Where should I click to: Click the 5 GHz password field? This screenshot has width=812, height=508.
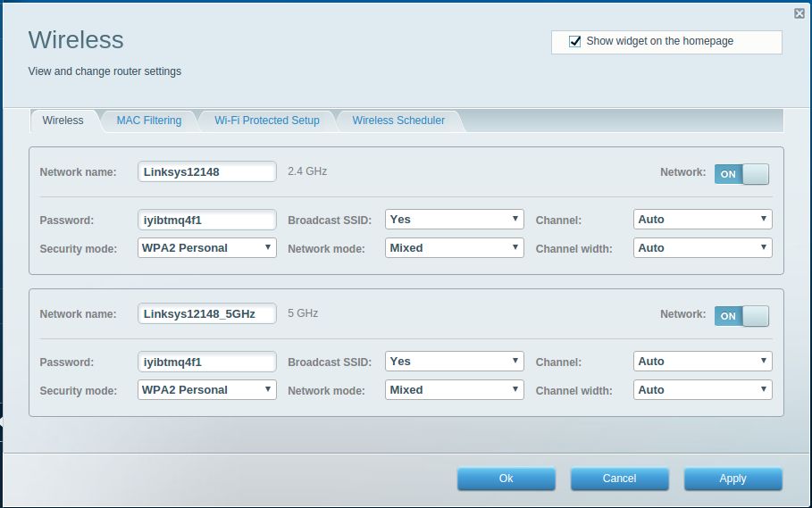coord(206,362)
